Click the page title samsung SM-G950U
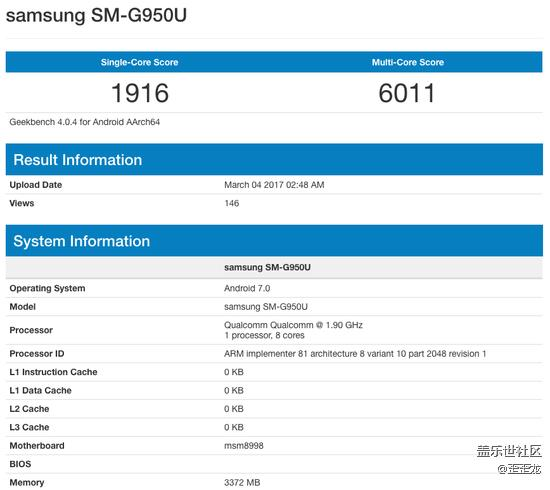Screen dimensions: 550x490 (96, 15)
